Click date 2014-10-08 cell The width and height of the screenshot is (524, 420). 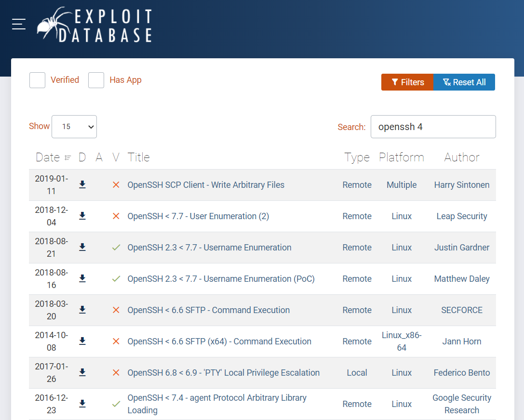coord(52,341)
